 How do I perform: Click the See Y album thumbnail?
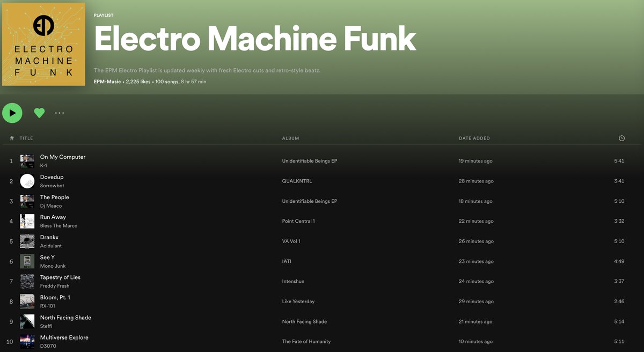(x=27, y=261)
